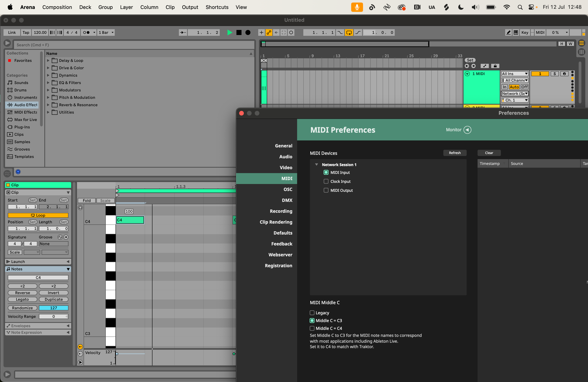Toggle the yellow automation arm icon
This screenshot has height=382, width=588.
[x=269, y=32]
